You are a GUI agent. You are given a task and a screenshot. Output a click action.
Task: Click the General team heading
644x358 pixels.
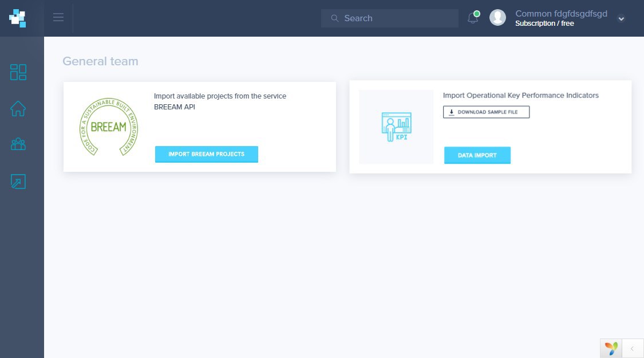click(100, 61)
